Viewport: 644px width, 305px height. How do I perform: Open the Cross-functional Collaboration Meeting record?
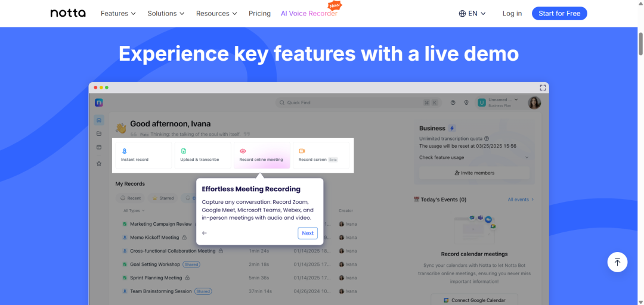click(x=172, y=251)
